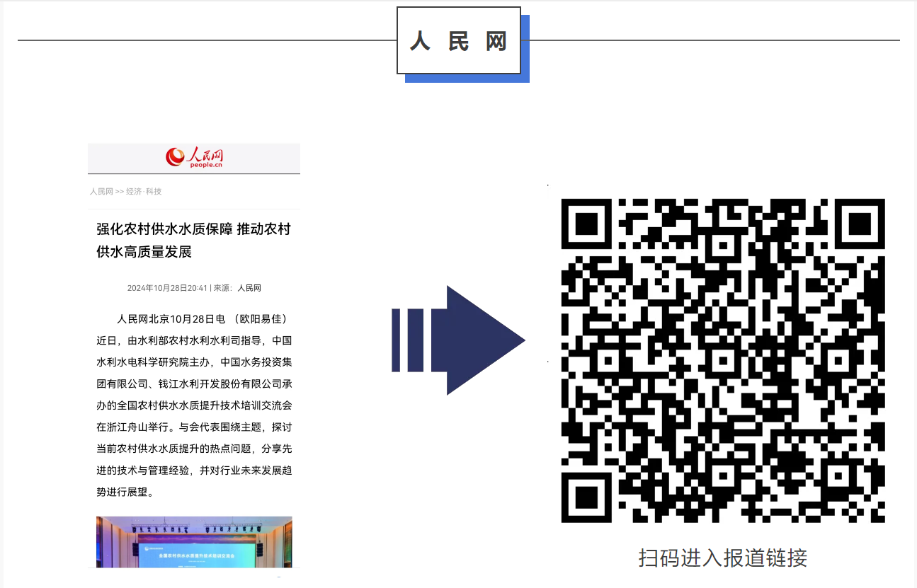Screen dimensions: 917x588
Task: Click the red swirl emblem in the logo
Action: [x=174, y=156]
